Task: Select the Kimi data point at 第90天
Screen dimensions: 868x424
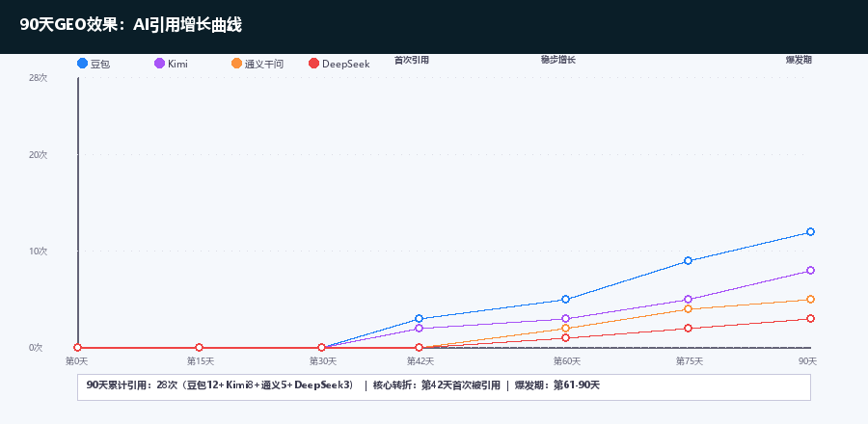Action: tap(810, 271)
